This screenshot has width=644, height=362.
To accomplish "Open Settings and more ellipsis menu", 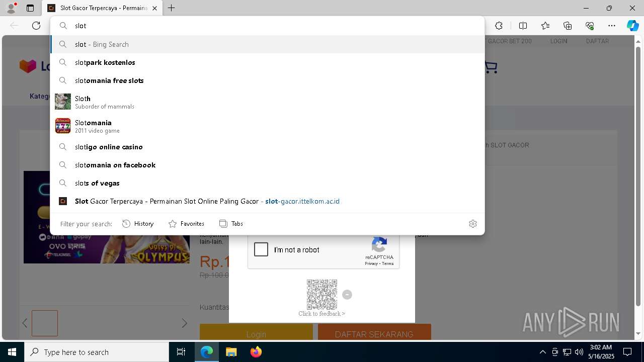I will (612, 26).
